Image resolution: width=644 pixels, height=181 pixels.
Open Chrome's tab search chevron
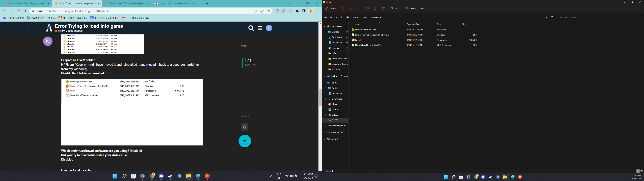coord(288,3)
